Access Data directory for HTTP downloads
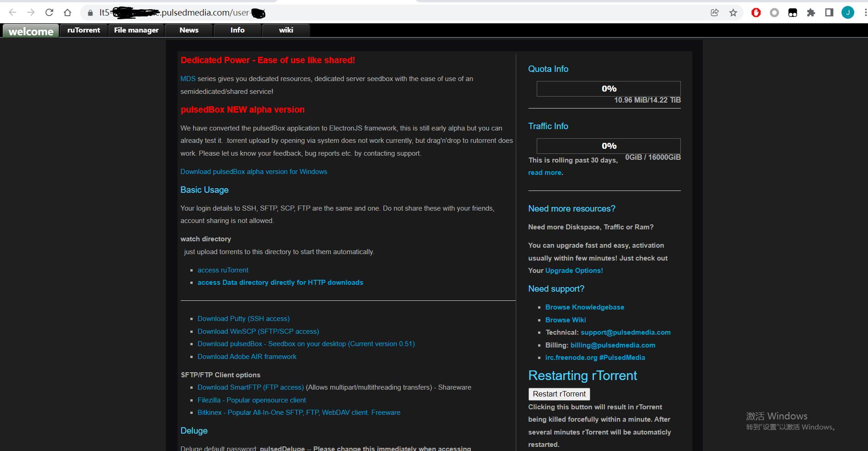 280,283
